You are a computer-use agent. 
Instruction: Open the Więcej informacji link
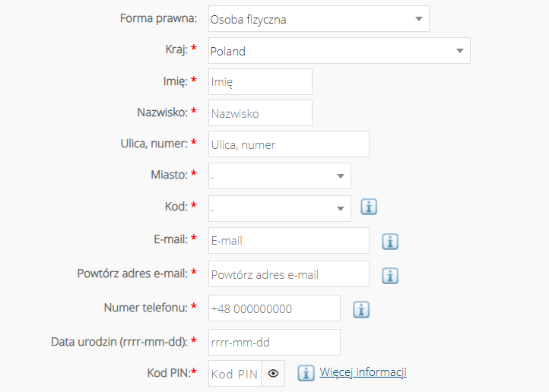[363, 372]
